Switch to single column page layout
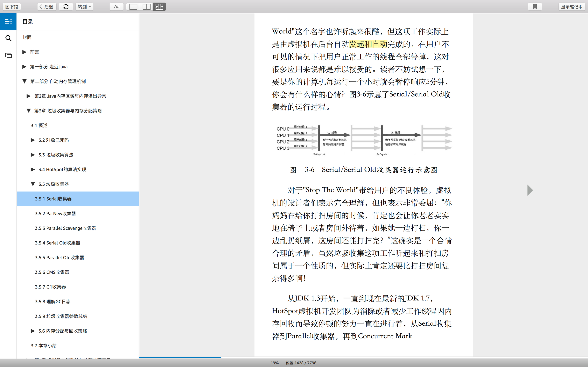The height and width of the screenshot is (367, 588). (x=133, y=7)
